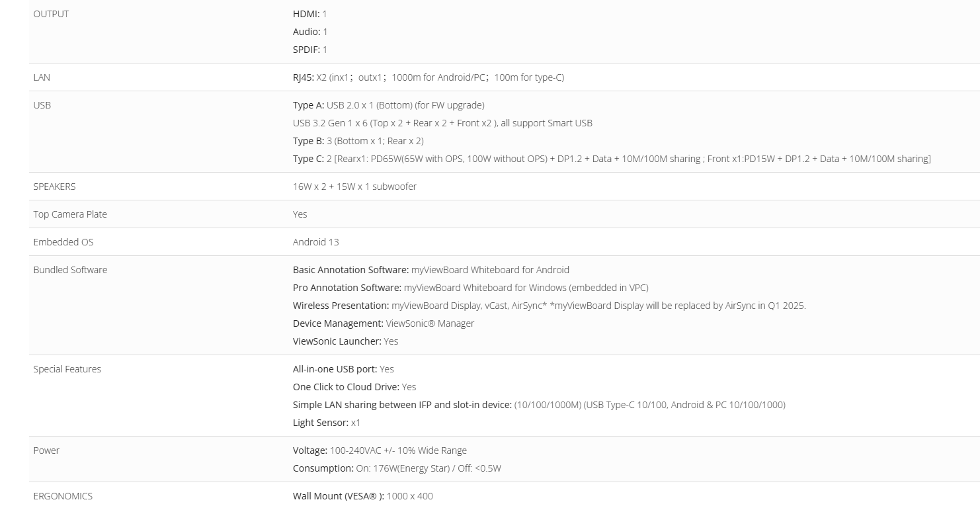Select the Android 13 value
The image size is (980, 508).
[x=316, y=242]
